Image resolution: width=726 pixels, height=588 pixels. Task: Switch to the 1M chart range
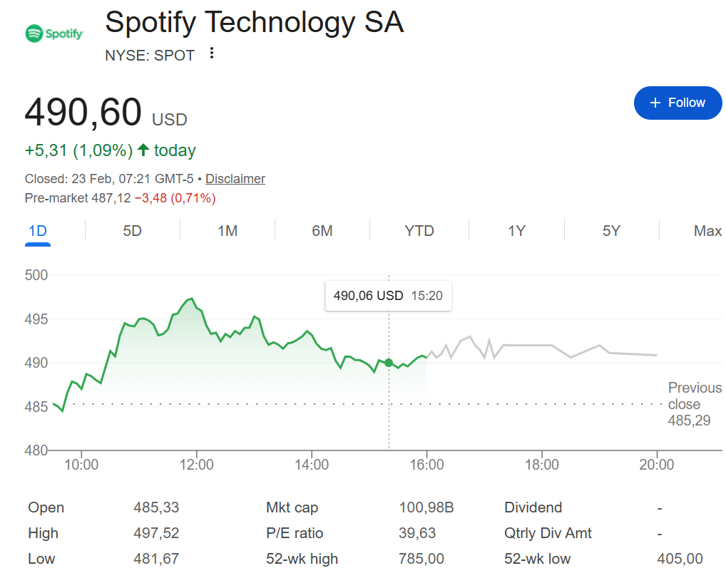pos(227,231)
